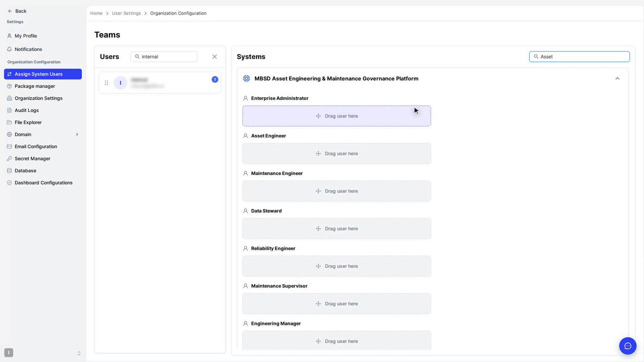Click the Enterprise Administrator drop zone
The height and width of the screenshot is (362, 644).
click(x=337, y=116)
